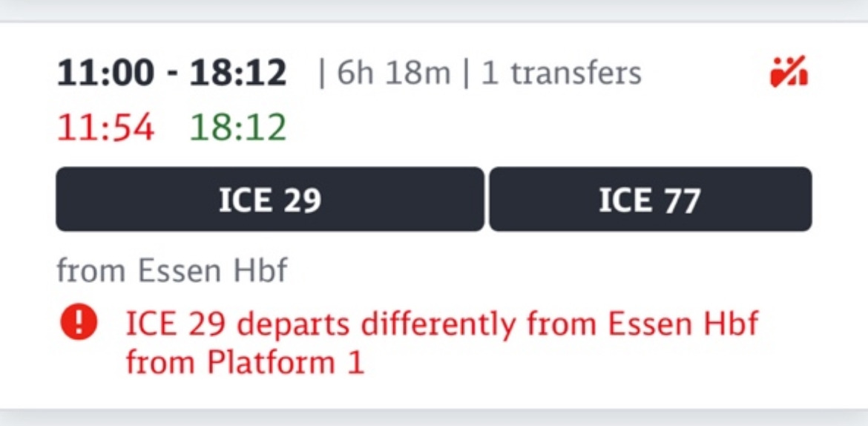Tap the gray 'from Essen Hbf' station label

[x=171, y=271]
